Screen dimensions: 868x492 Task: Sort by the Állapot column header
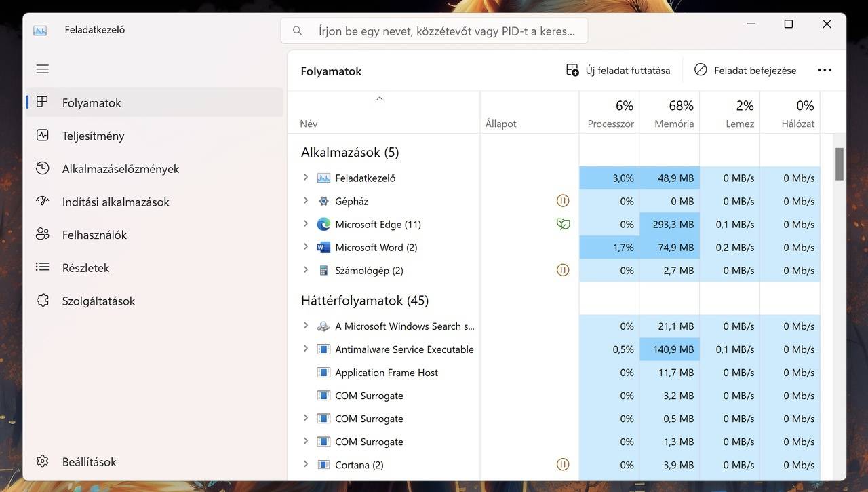530,113
